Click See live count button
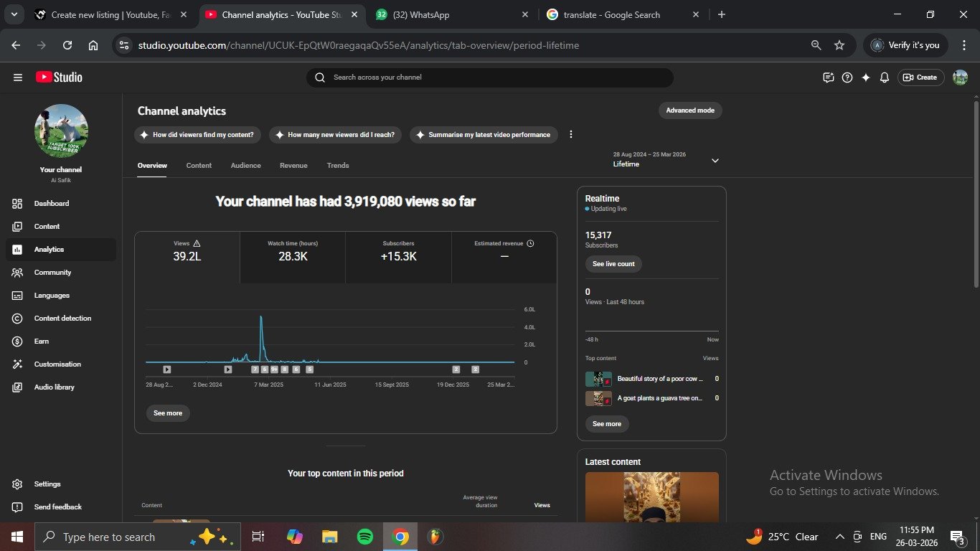This screenshot has width=980, height=551. pos(613,264)
